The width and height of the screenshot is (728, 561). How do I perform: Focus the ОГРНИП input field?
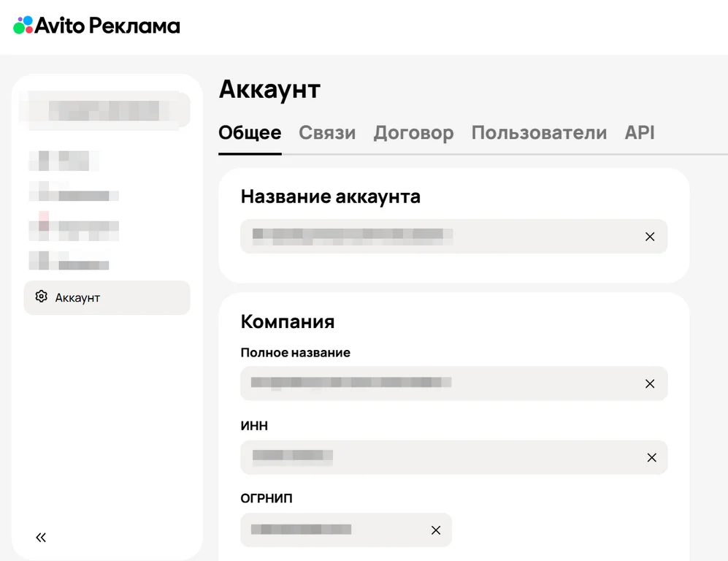pyautogui.click(x=346, y=530)
